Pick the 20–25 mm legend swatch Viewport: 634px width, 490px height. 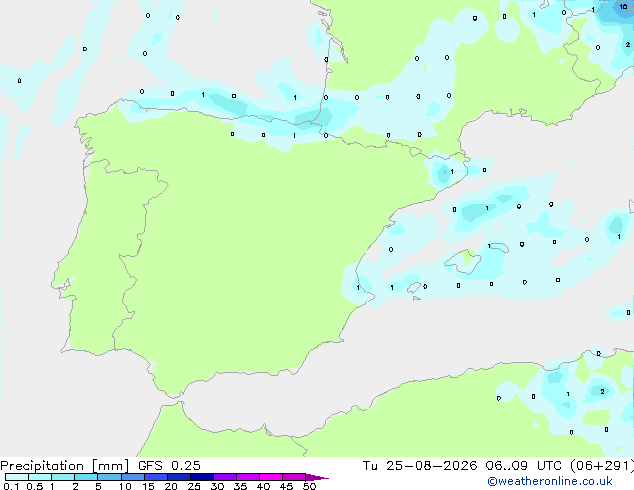pos(178,477)
